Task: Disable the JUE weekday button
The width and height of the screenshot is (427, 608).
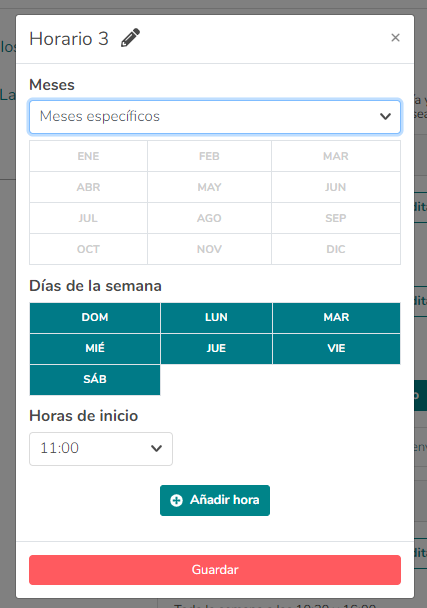Action: tap(216, 349)
